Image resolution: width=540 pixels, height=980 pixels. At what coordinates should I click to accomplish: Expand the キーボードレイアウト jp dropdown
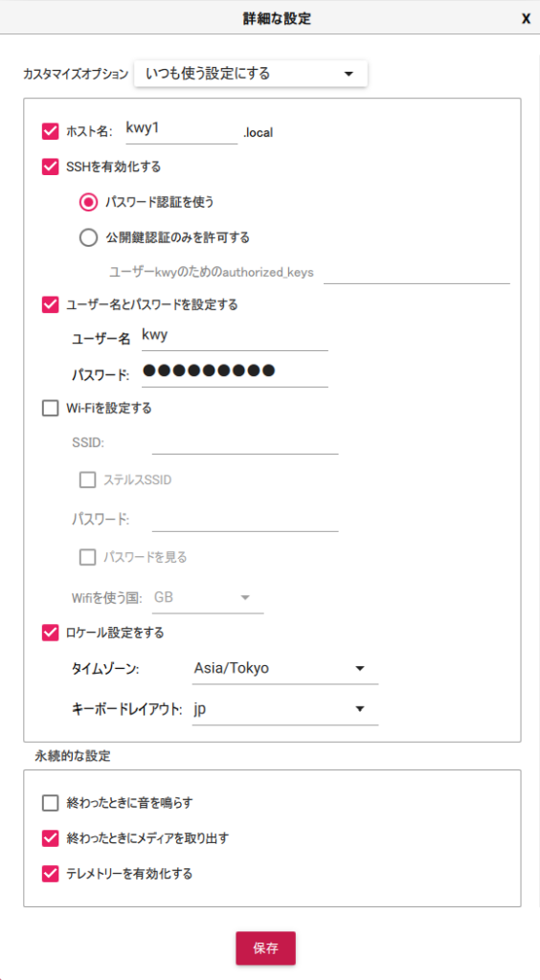(x=285, y=709)
